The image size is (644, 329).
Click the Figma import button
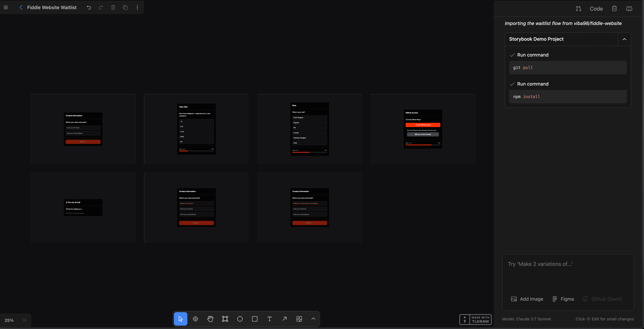coord(563,299)
